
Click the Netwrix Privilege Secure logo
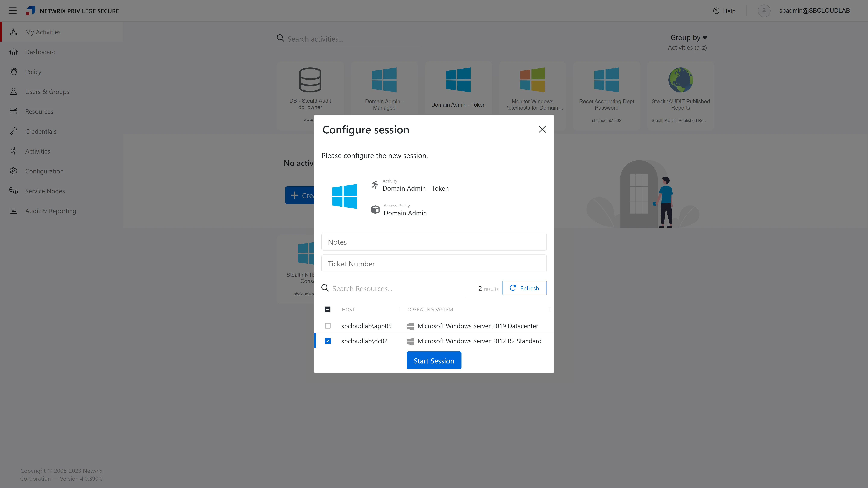click(31, 11)
